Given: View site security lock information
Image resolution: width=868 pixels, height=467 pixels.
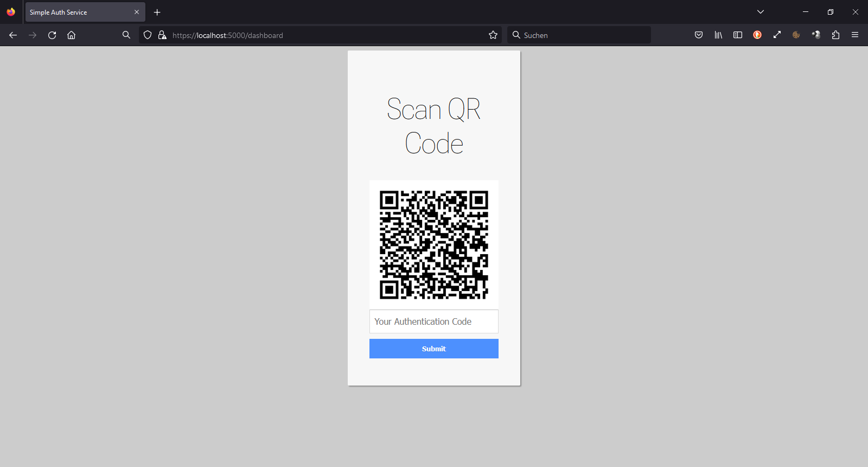Looking at the screenshot, I should point(162,35).
